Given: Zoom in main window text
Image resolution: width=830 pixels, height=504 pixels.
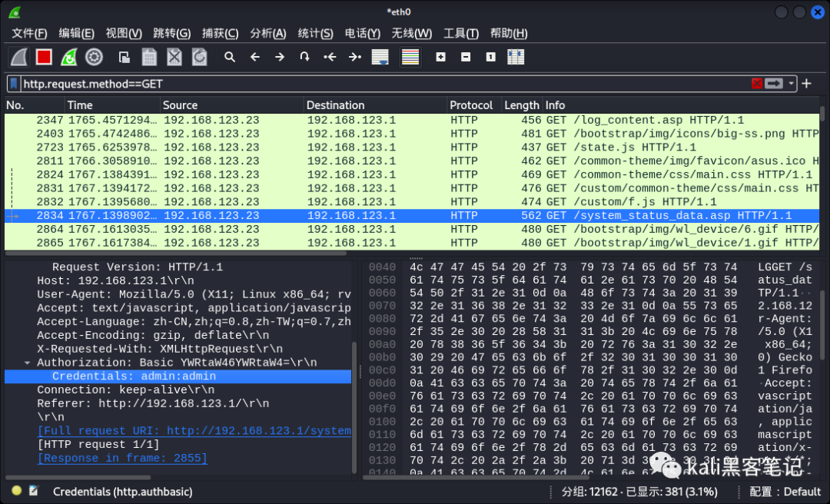Looking at the screenshot, I should click(x=440, y=57).
